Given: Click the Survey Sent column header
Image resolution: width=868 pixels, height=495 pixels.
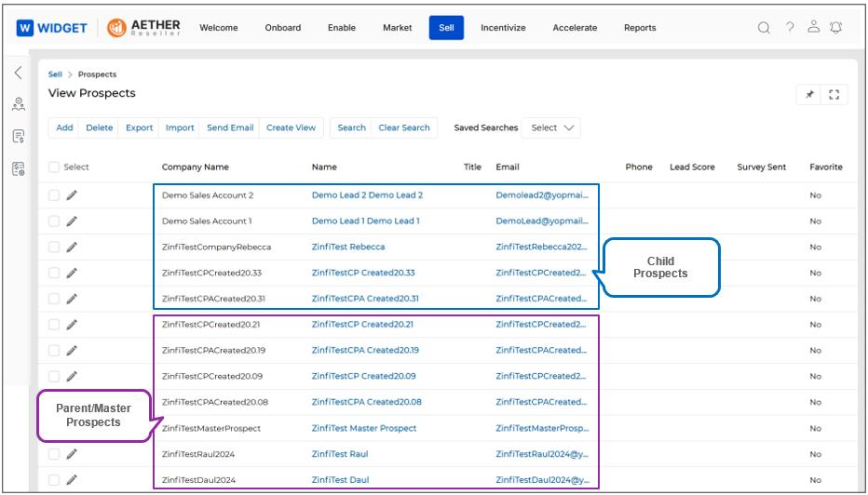Looking at the screenshot, I should [761, 167].
